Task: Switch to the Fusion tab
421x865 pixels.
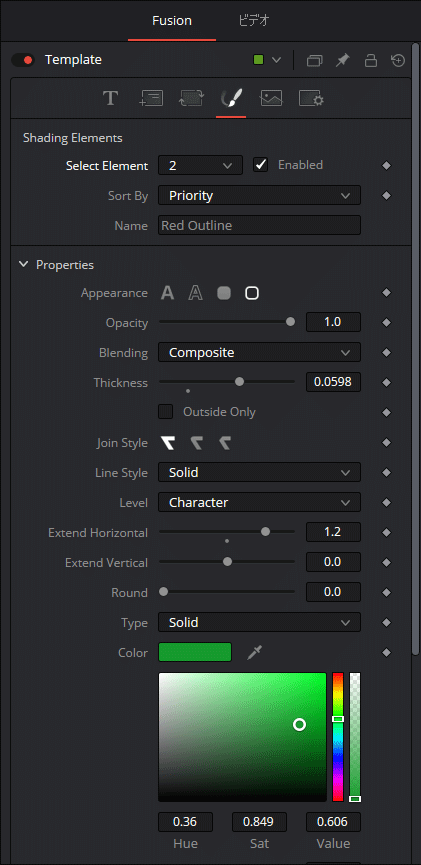Action: [172, 21]
